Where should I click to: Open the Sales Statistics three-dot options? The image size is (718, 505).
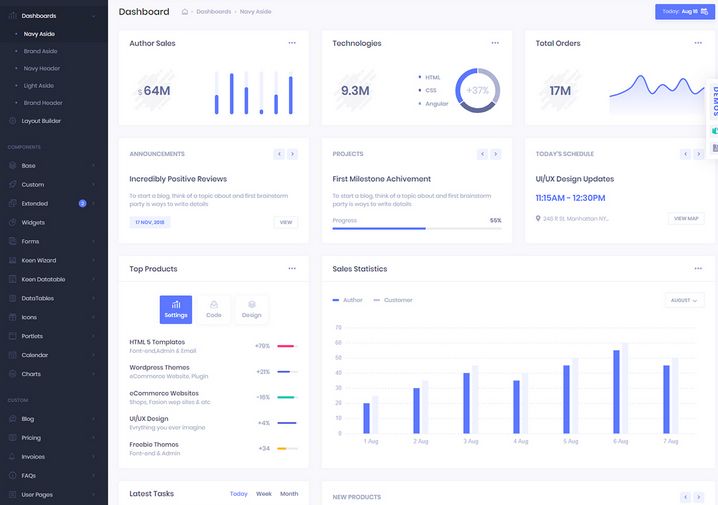[x=698, y=269]
